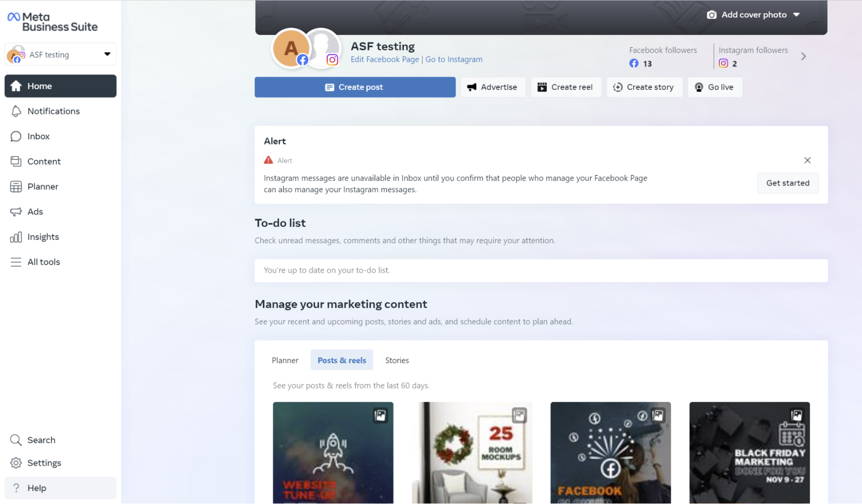
Task: Open Ads megaphone in sidebar
Action: (x=16, y=212)
